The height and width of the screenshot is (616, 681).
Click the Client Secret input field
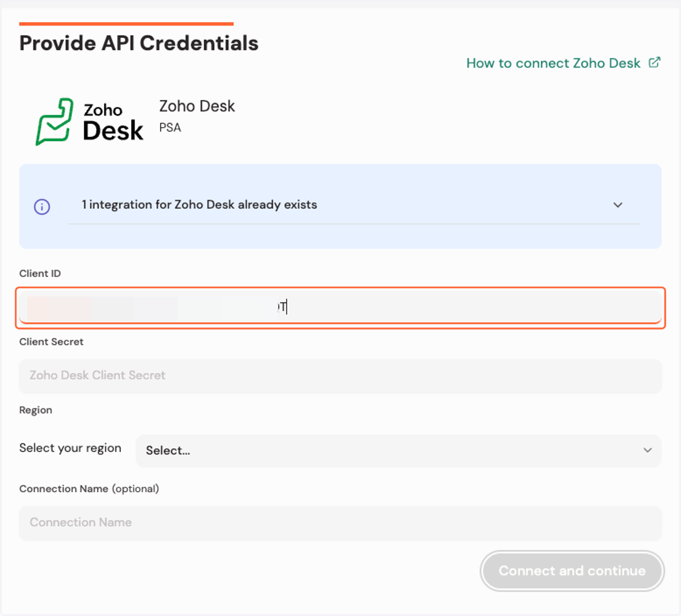(340, 376)
